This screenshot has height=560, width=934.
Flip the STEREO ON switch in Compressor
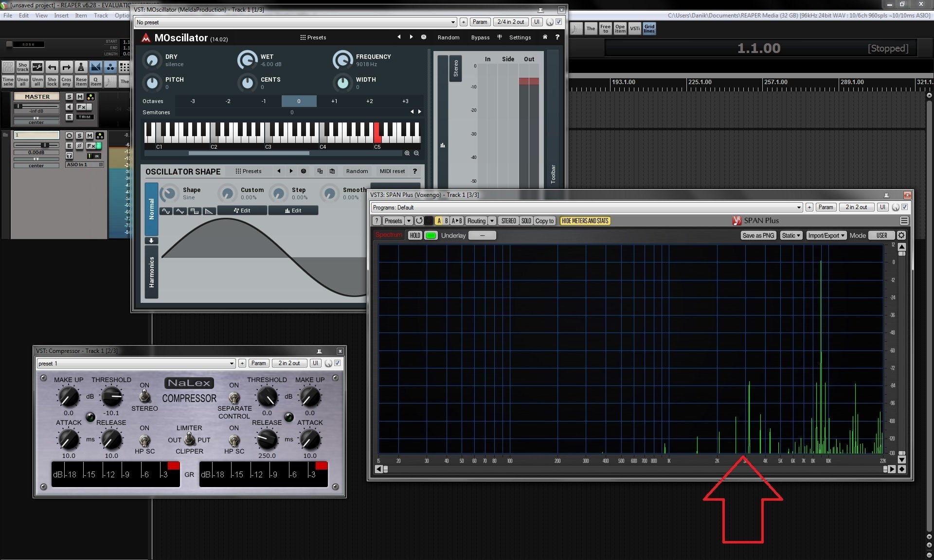click(144, 397)
